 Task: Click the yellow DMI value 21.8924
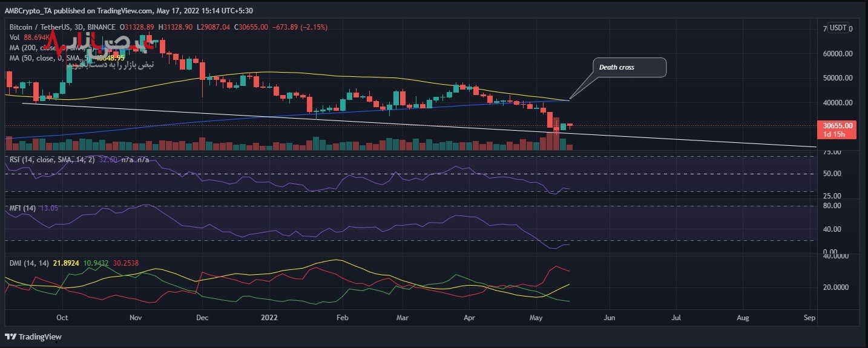point(67,264)
